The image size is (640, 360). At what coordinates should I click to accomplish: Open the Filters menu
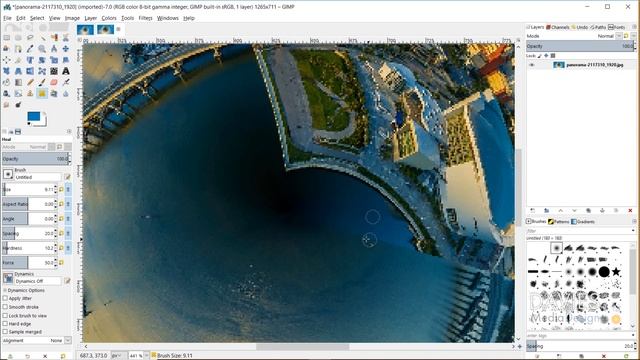coord(145,18)
